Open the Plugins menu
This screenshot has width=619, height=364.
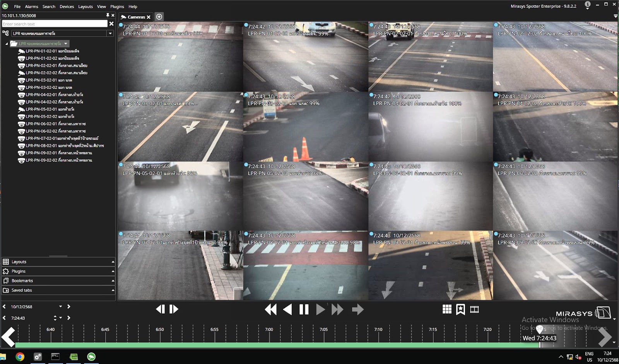117,7
